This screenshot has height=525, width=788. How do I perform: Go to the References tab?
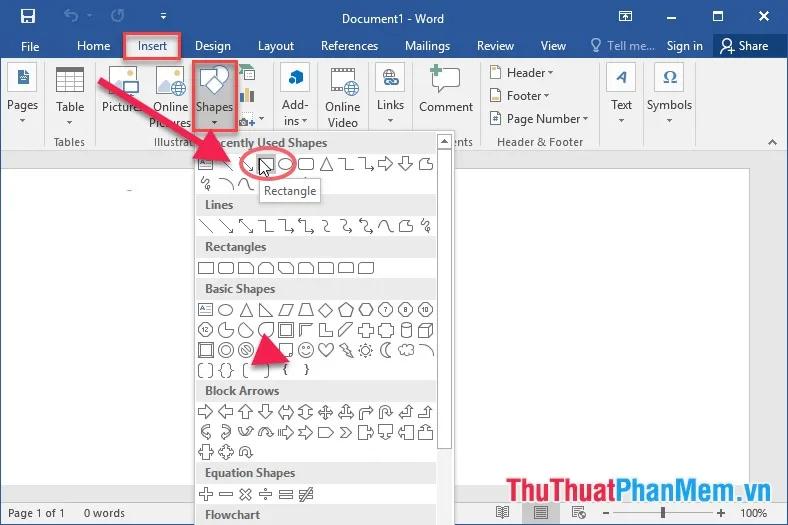tap(349, 46)
